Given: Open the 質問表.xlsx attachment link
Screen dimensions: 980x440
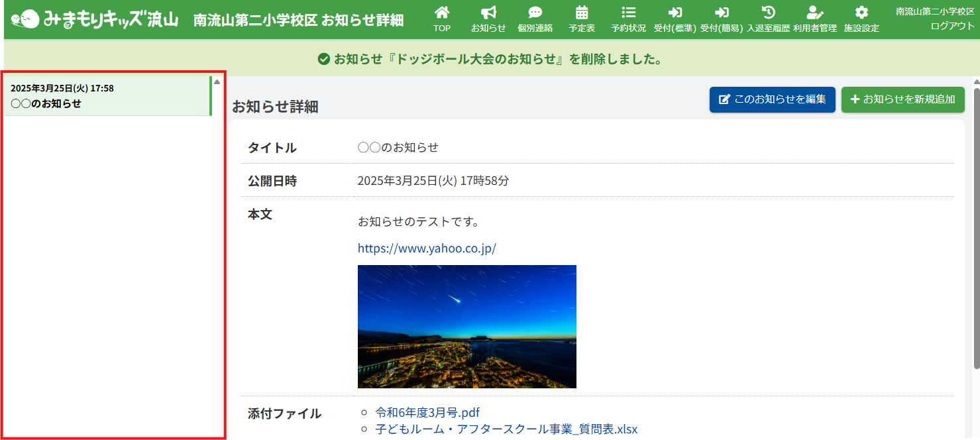Looking at the screenshot, I should [506, 429].
